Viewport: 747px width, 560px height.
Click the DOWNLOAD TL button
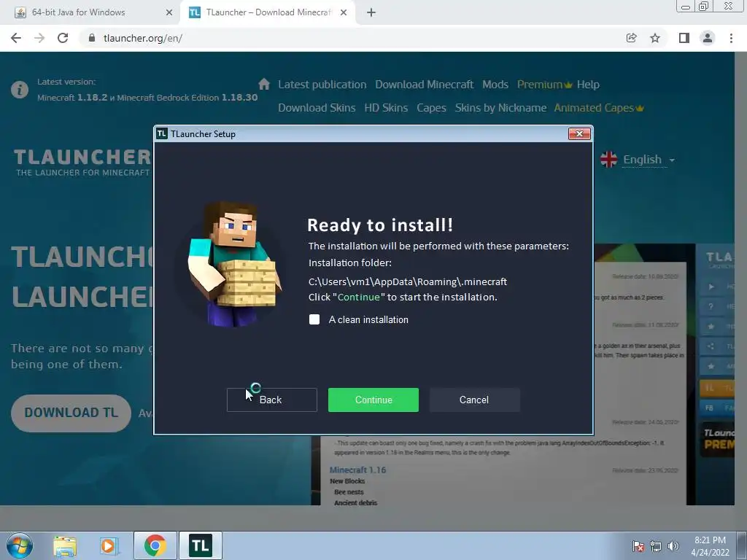click(71, 413)
